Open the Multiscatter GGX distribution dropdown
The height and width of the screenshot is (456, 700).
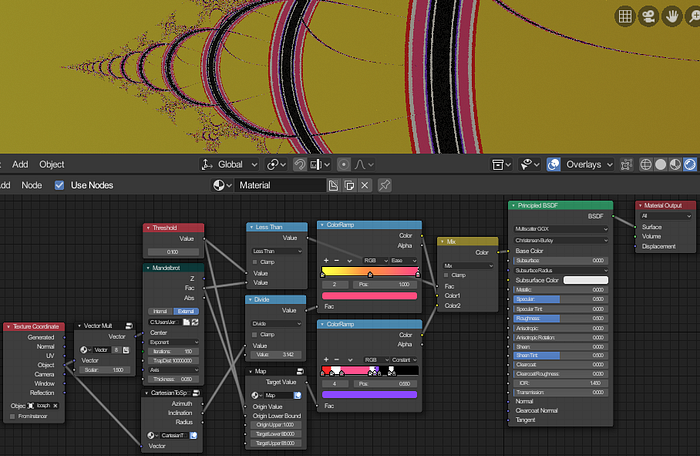(x=561, y=229)
